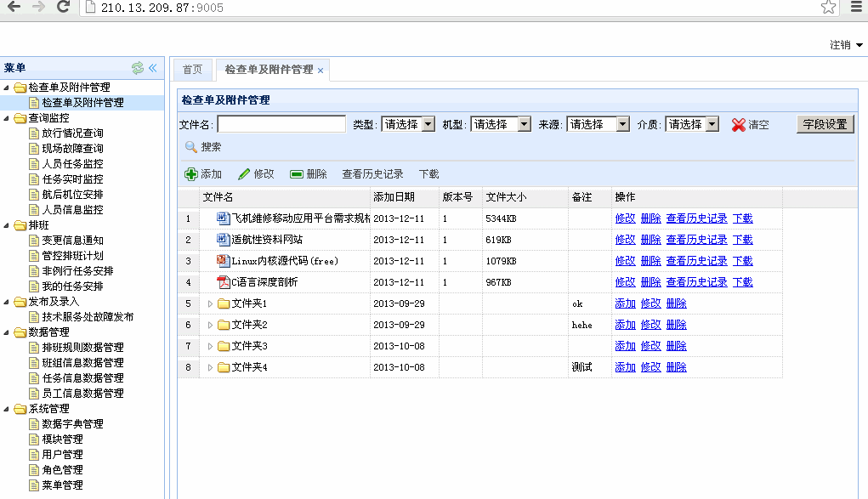Viewport: 868px width, 499px height.
Task: Click the 字段设置 button
Action: point(825,124)
